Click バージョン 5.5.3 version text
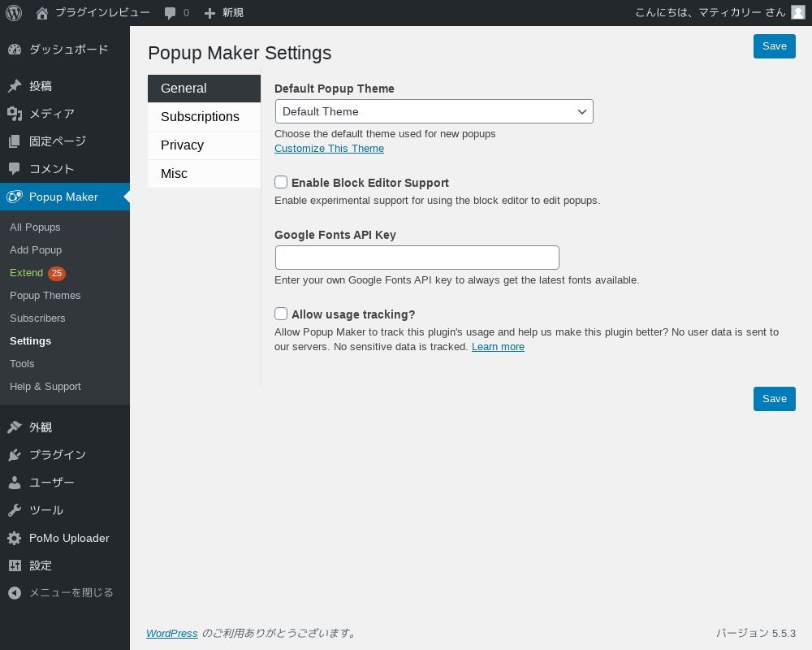This screenshot has width=812, height=650. [755, 633]
